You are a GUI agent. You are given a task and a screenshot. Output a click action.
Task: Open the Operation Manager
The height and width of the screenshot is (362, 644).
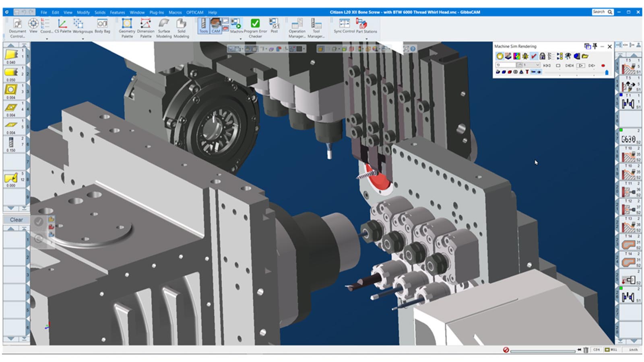[297, 28]
